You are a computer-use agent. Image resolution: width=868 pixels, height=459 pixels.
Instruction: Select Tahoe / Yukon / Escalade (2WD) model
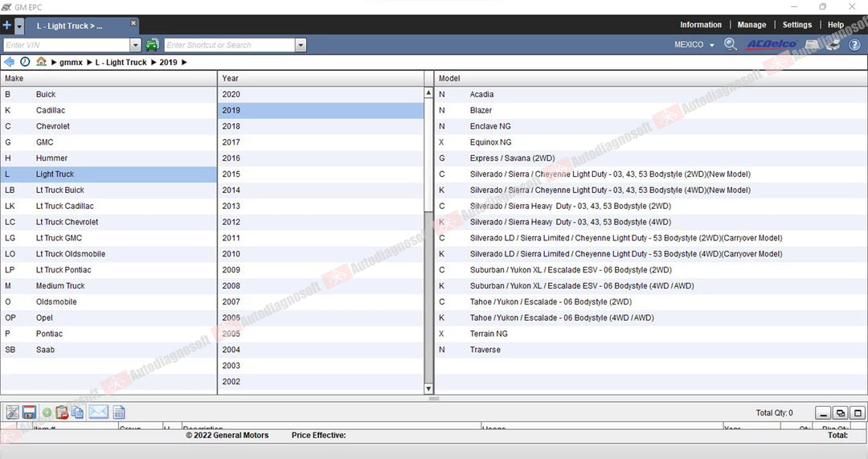tap(651, 301)
